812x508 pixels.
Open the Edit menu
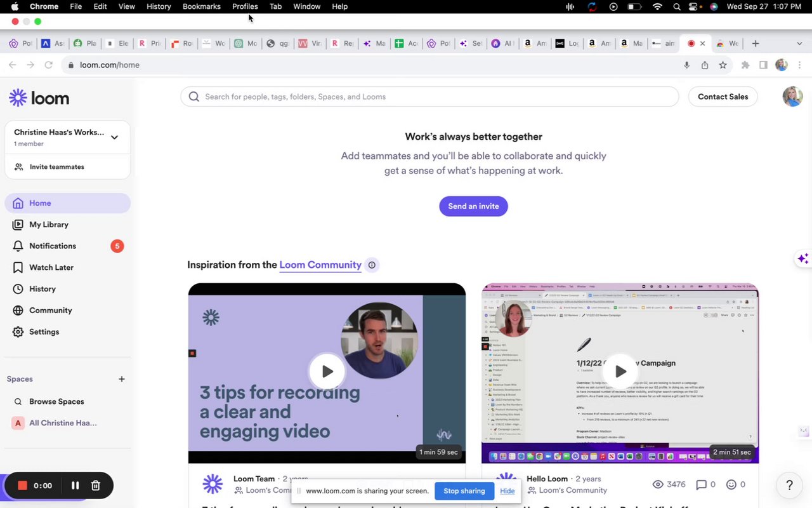click(100, 6)
